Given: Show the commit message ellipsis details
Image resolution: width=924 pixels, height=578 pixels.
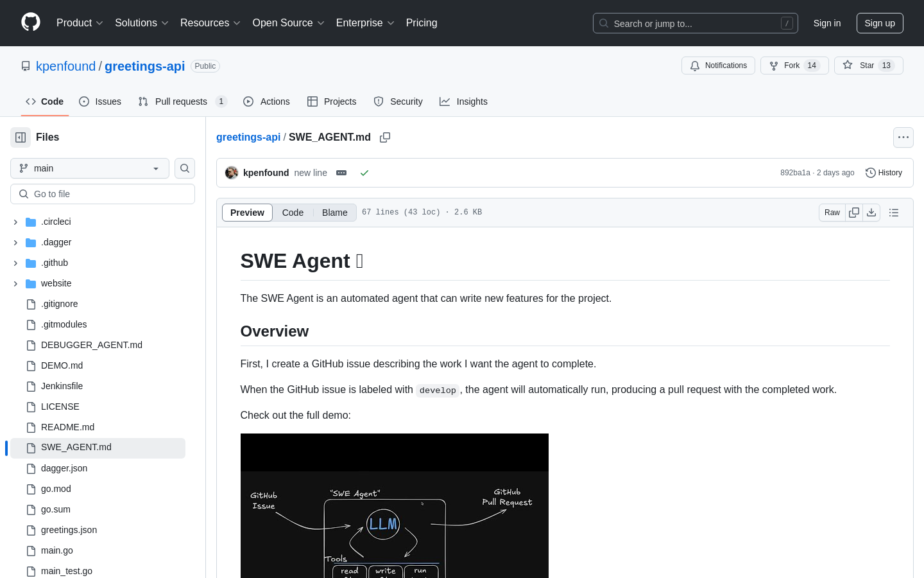Looking at the screenshot, I should tap(341, 173).
